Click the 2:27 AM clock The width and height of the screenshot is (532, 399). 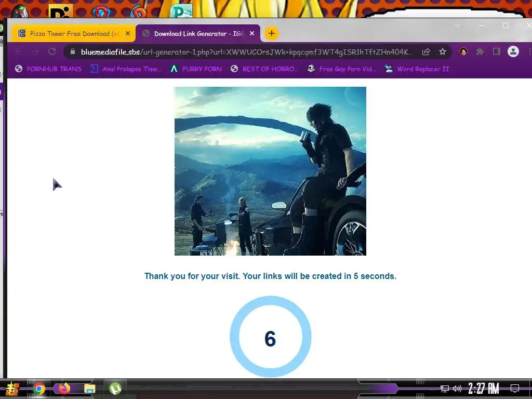484,389
